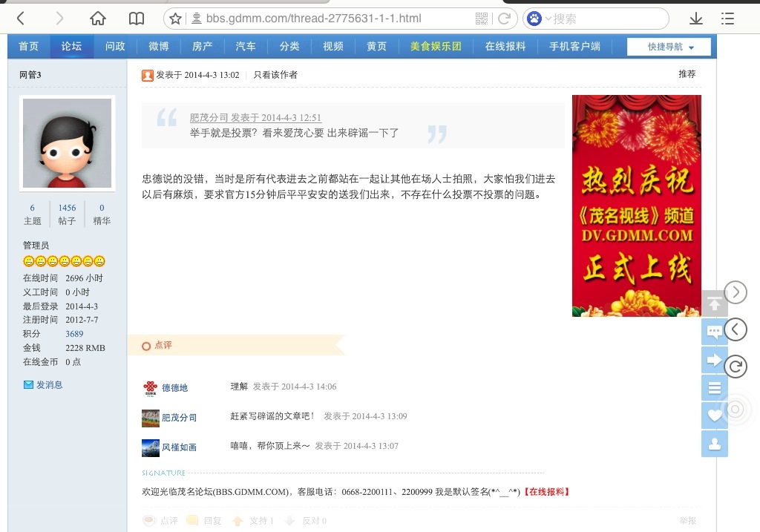Open the browser menu list icon
The height and width of the screenshot is (532, 760).
point(727,19)
